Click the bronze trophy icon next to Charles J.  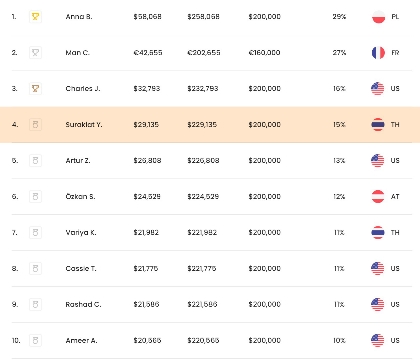(x=35, y=89)
